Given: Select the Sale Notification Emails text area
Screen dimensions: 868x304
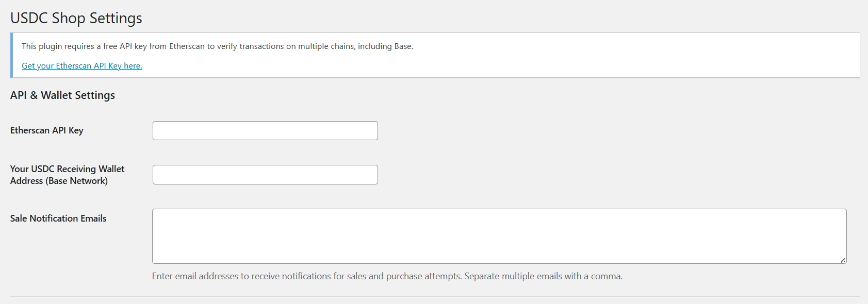Looking at the screenshot, I should [x=499, y=236].
